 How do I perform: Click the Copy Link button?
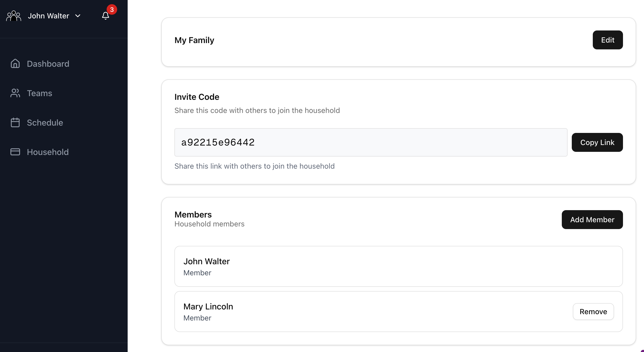597,142
